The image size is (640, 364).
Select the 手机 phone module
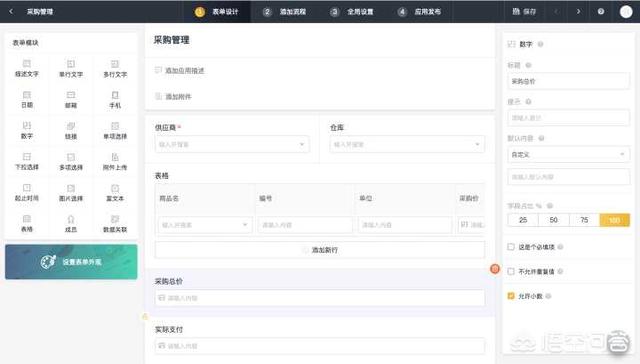(115, 100)
